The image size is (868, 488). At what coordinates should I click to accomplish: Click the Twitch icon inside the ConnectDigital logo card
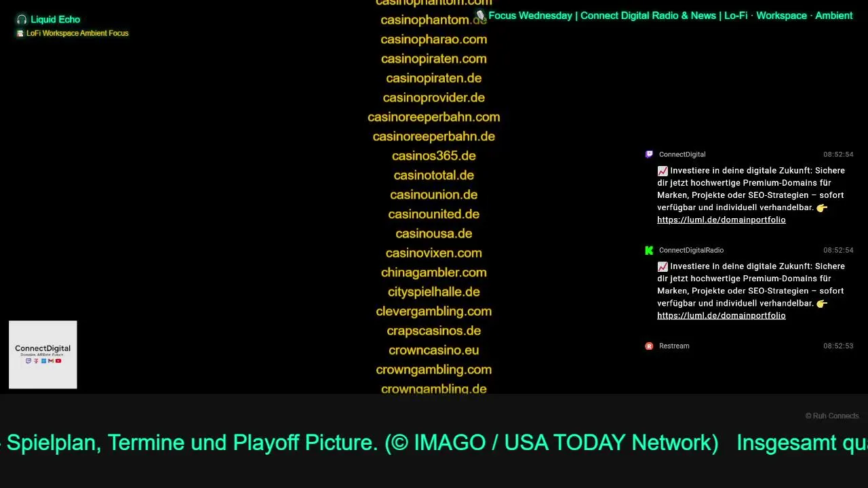point(28,361)
